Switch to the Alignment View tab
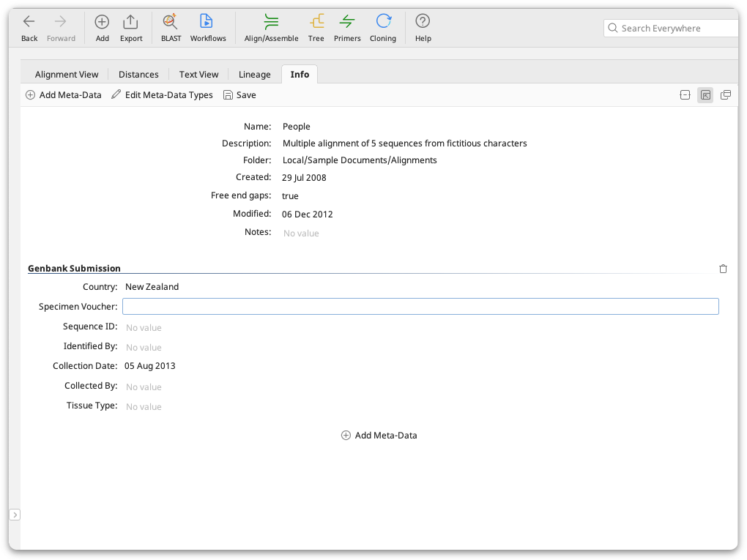Screen dimensions: 747x560 tap(67, 74)
